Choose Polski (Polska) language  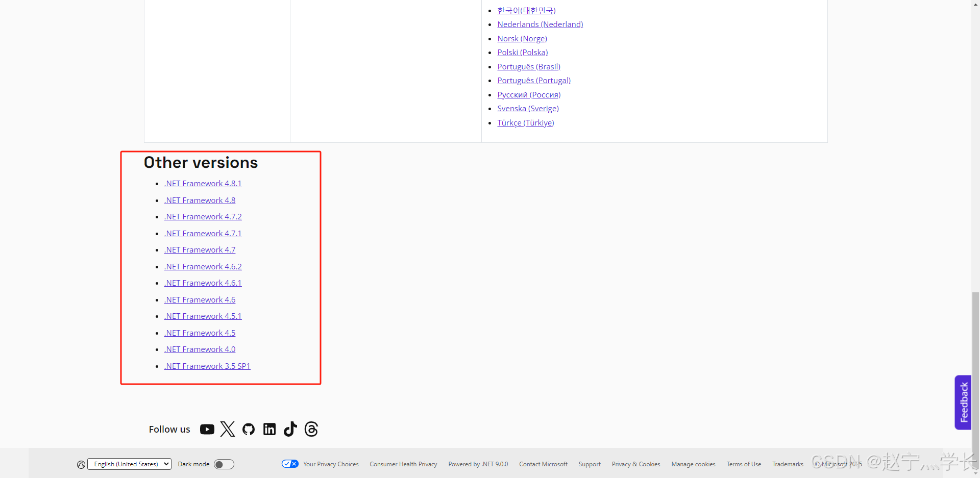pyautogui.click(x=523, y=53)
